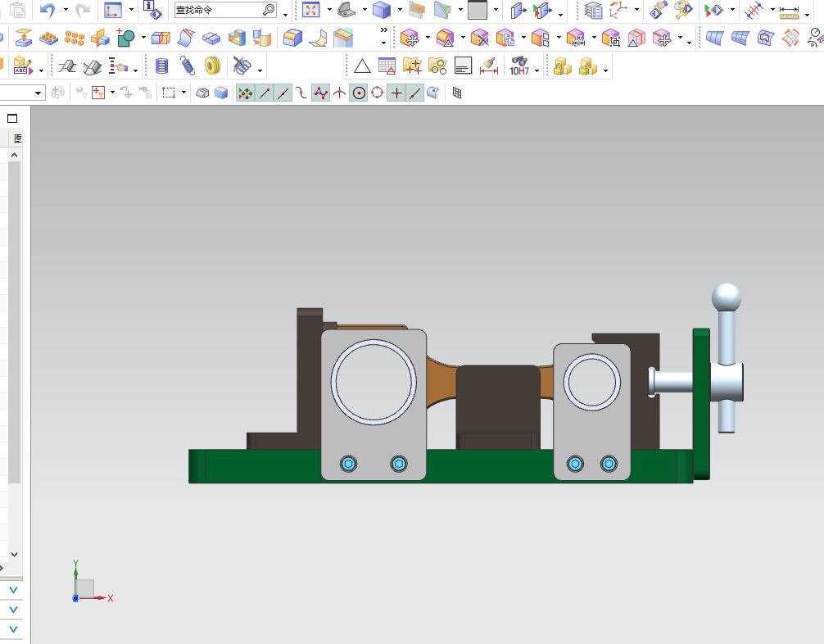The image size is (824, 644).
Task: Toggle Control Point curve snap option
Action: 301,93
